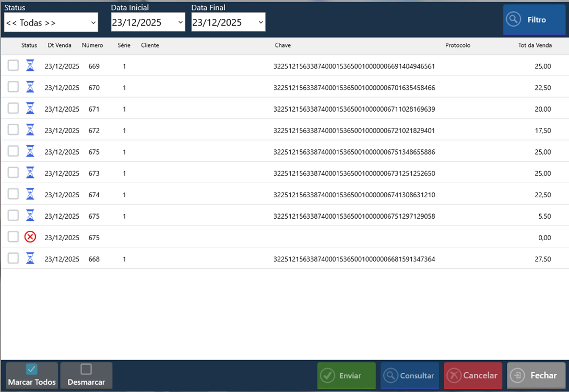The width and height of the screenshot is (569, 392).
Task: Check the box for sale number 670
Action: [x=13, y=87]
